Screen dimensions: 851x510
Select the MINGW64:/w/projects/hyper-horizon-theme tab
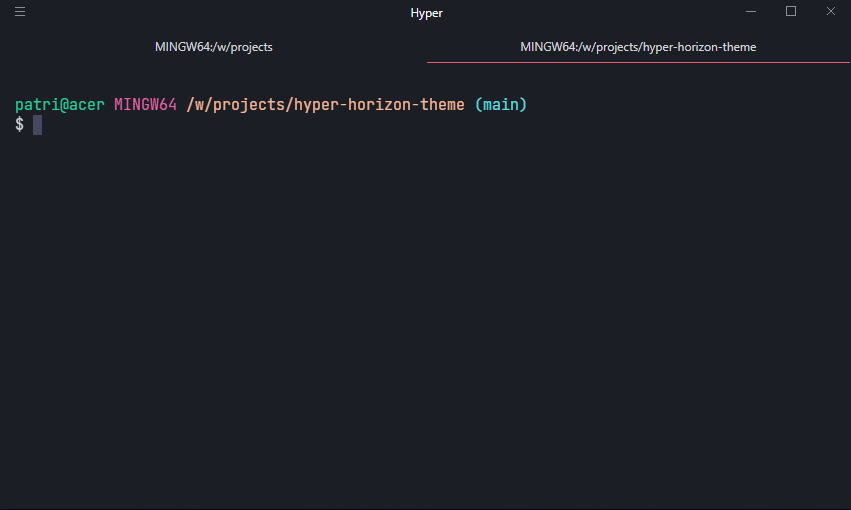click(638, 47)
